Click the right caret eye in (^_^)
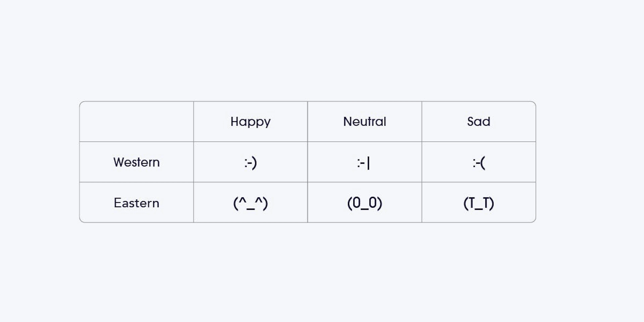 (259, 200)
